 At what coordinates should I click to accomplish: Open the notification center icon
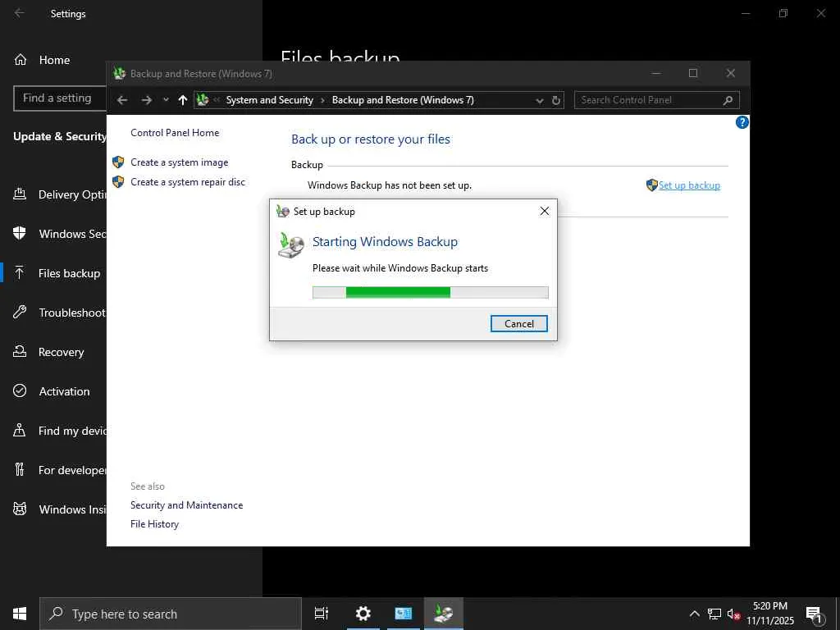pos(814,614)
